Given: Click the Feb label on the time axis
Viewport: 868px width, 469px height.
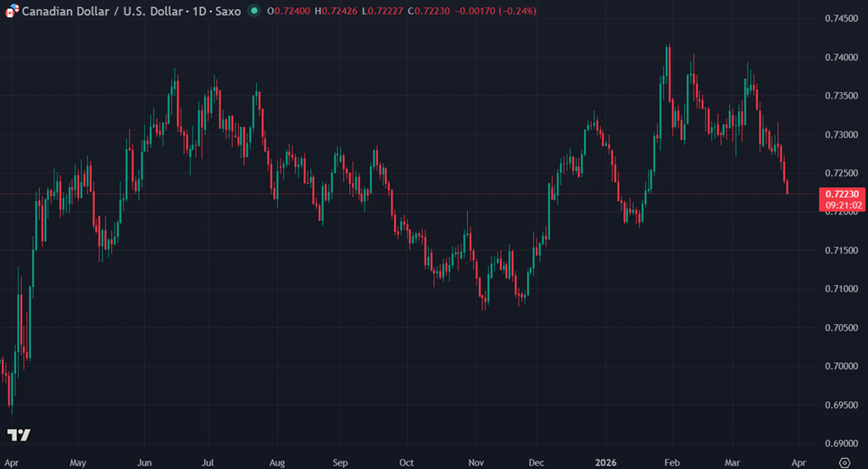Looking at the screenshot, I should [x=672, y=463].
